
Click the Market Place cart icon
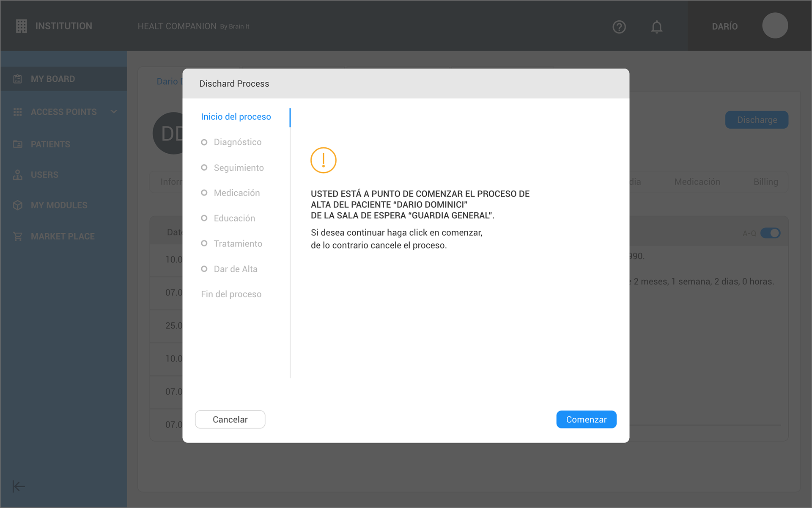pyautogui.click(x=18, y=237)
